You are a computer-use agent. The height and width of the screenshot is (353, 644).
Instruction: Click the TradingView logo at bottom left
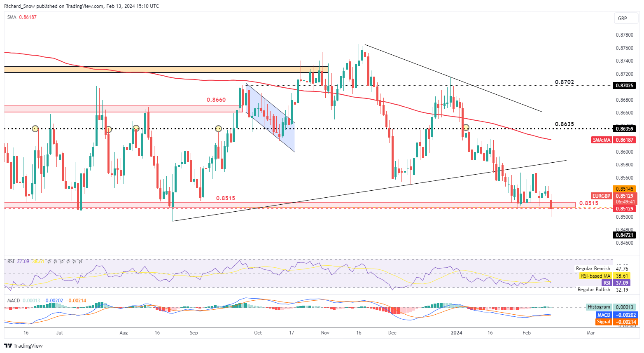tap(23, 346)
